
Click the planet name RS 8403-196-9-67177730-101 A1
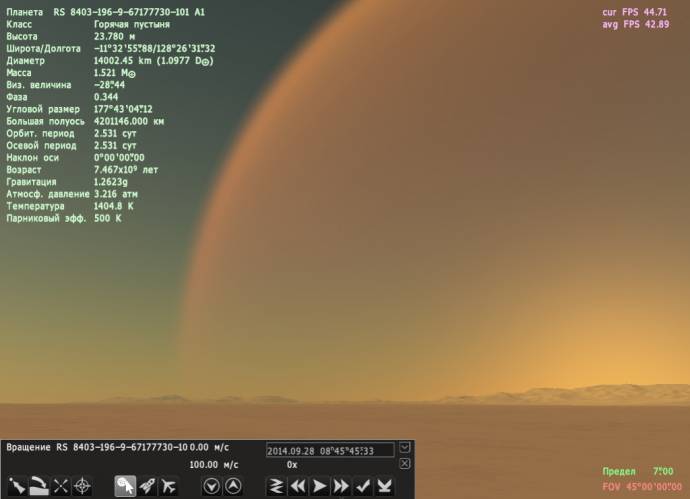129,12
